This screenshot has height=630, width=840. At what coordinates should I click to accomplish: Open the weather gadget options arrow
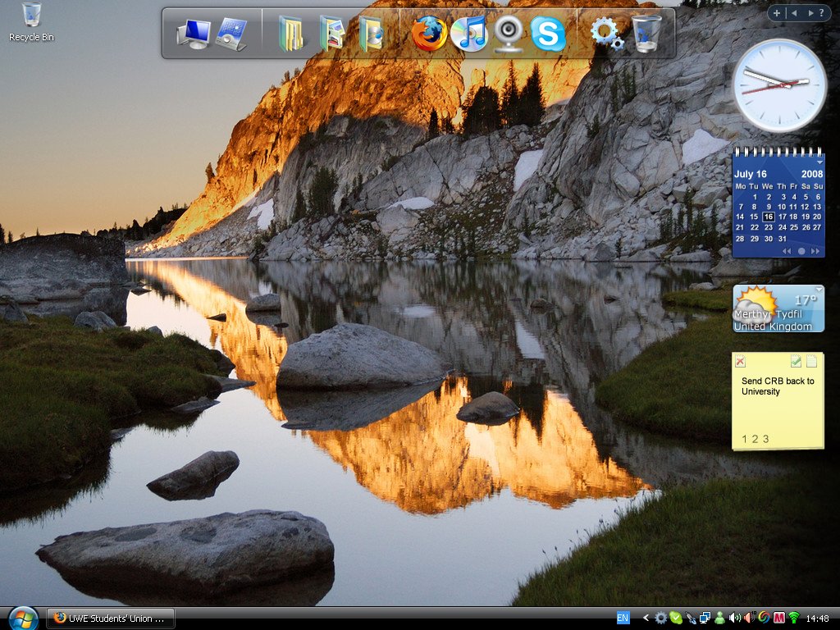(818, 290)
